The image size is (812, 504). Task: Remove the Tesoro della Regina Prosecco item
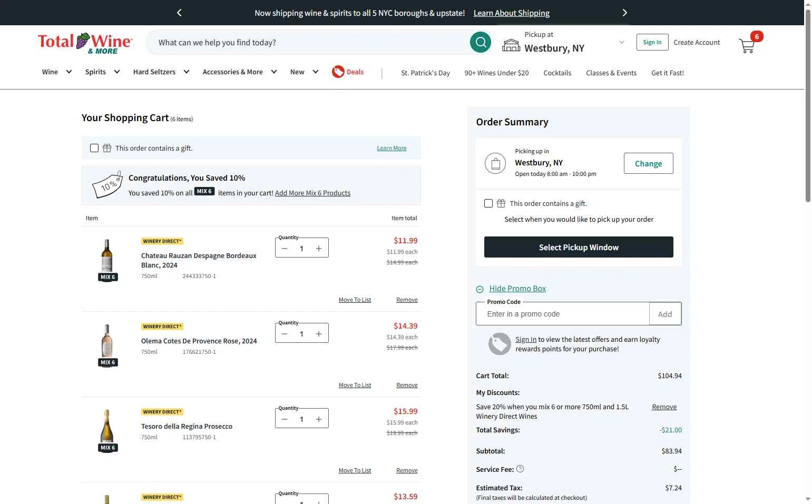tap(407, 470)
